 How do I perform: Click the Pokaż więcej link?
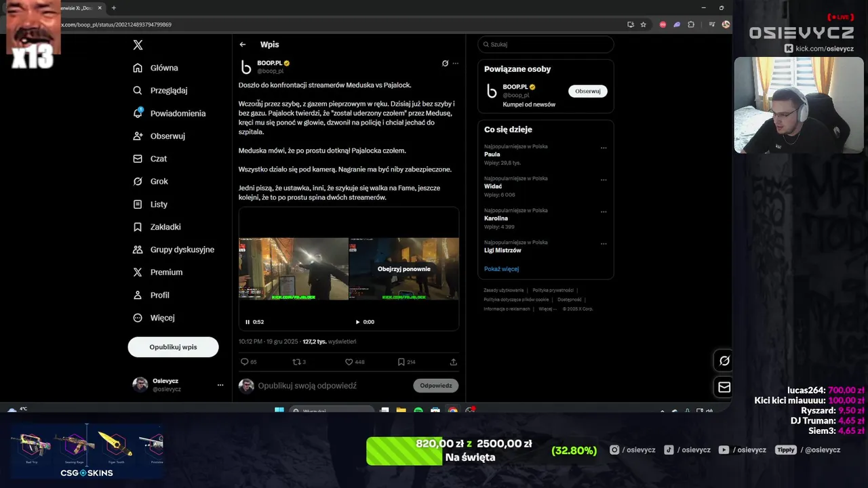[x=501, y=269]
